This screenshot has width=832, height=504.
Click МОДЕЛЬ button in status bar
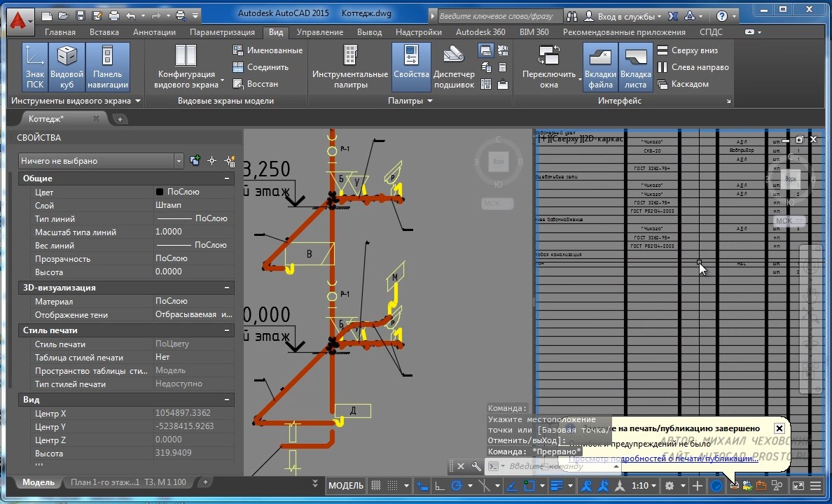tap(346, 485)
